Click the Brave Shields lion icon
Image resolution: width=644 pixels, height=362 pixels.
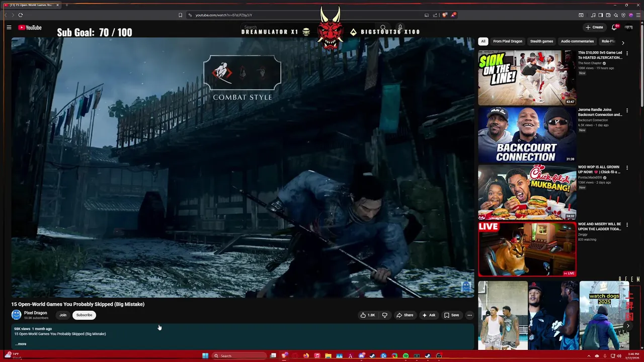coord(445,15)
